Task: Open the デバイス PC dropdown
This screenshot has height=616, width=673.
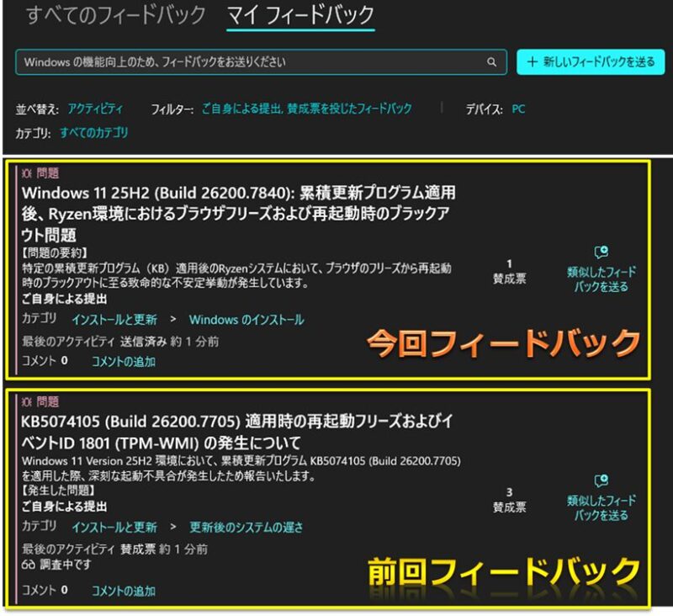Action: [x=518, y=109]
